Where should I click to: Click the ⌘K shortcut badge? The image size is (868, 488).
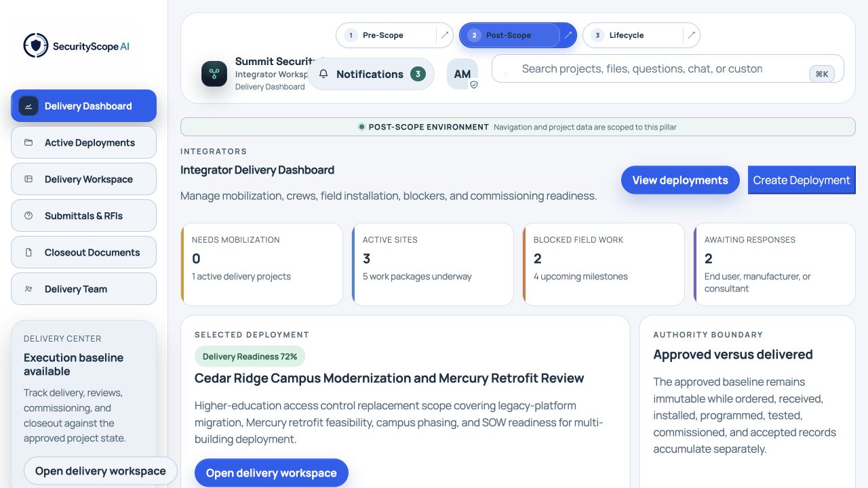(822, 74)
